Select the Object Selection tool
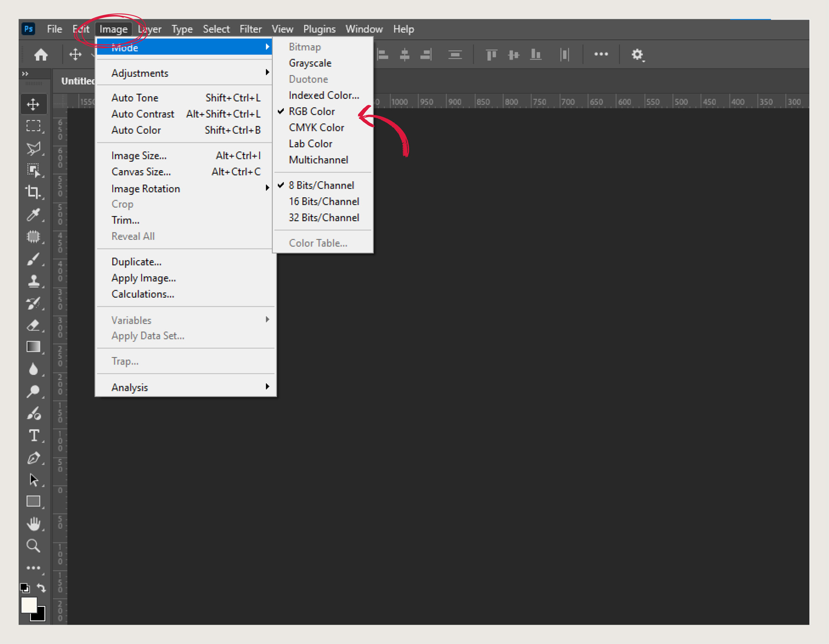The width and height of the screenshot is (829, 644). (33, 170)
